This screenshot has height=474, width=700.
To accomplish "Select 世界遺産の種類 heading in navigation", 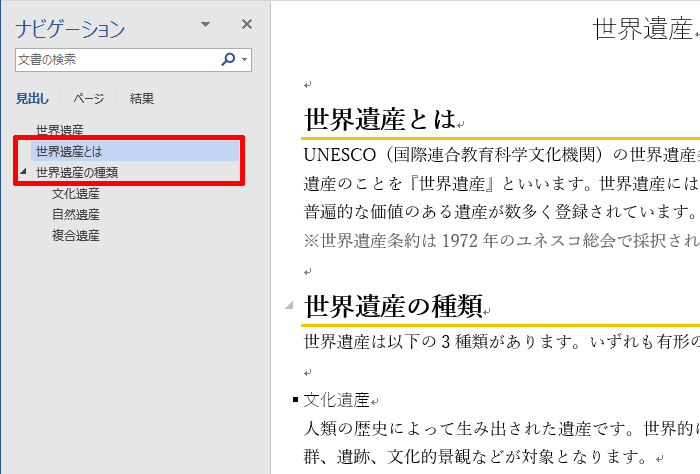I will 77,172.
